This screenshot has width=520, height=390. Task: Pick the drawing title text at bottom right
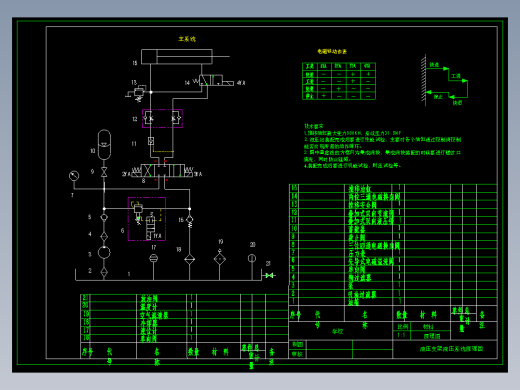click(x=451, y=349)
